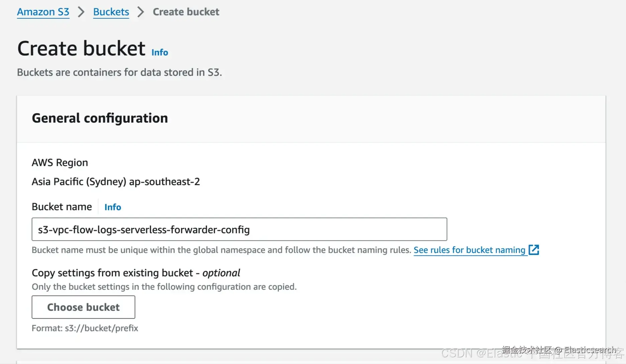
Task: Click chevron separator after Buckets breadcrumb
Action: (141, 12)
